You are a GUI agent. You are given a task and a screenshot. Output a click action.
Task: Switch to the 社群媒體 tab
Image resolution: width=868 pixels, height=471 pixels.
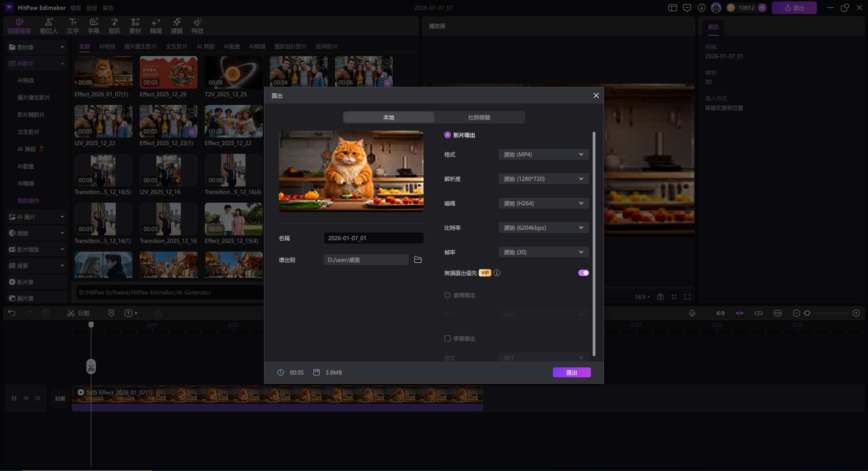point(479,117)
